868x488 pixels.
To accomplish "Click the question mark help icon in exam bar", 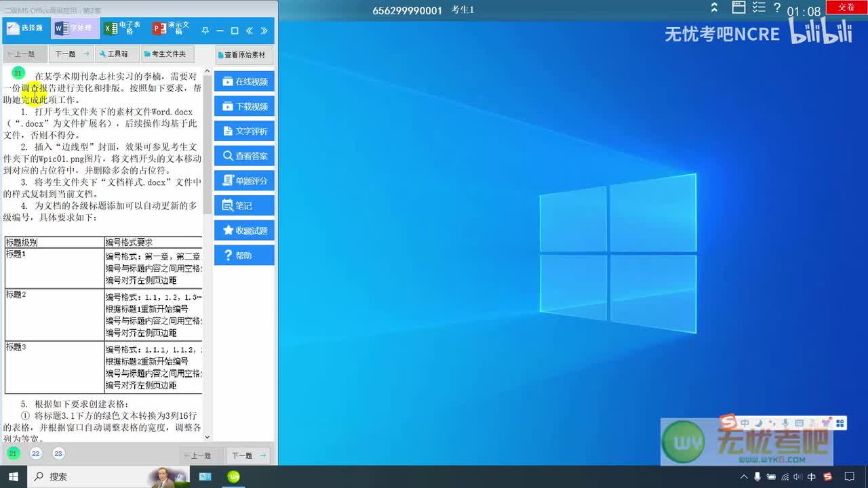I will pos(777,8).
